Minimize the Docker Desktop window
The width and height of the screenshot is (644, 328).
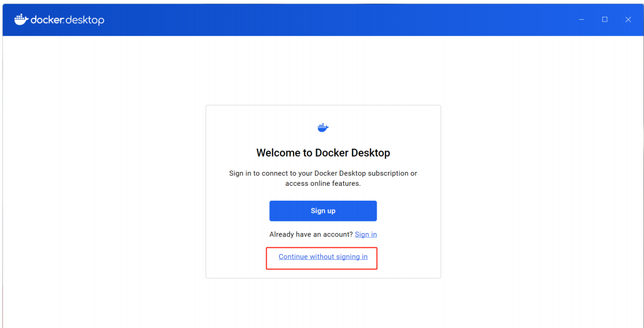[581, 20]
